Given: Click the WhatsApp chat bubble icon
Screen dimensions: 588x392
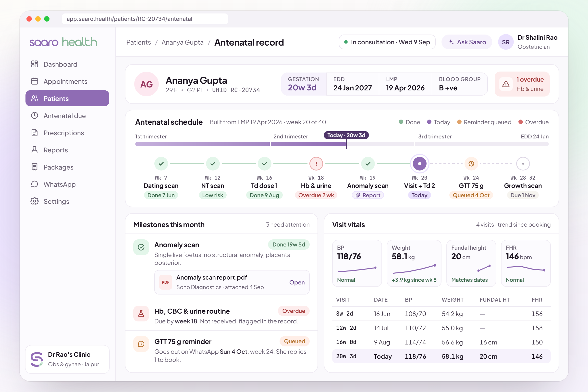Looking at the screenshot, I should pos(35,184).
